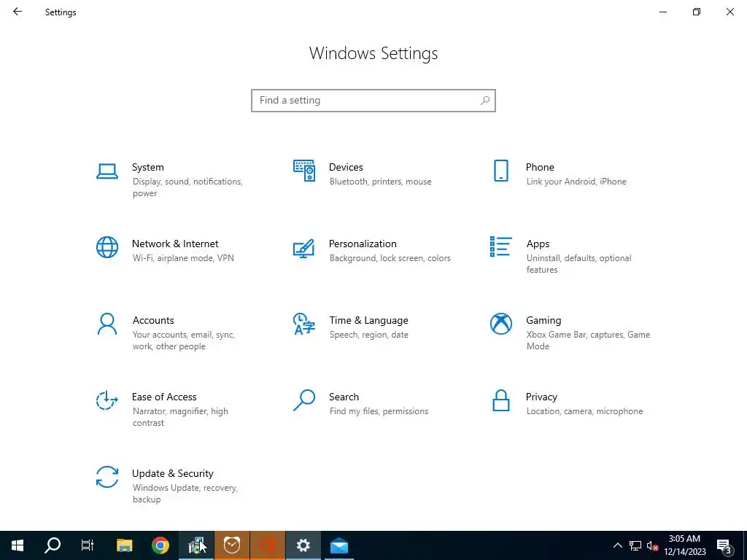747x560 pixels.
Task: Open the Ease of Access icon
Action: tap(107, 400)
